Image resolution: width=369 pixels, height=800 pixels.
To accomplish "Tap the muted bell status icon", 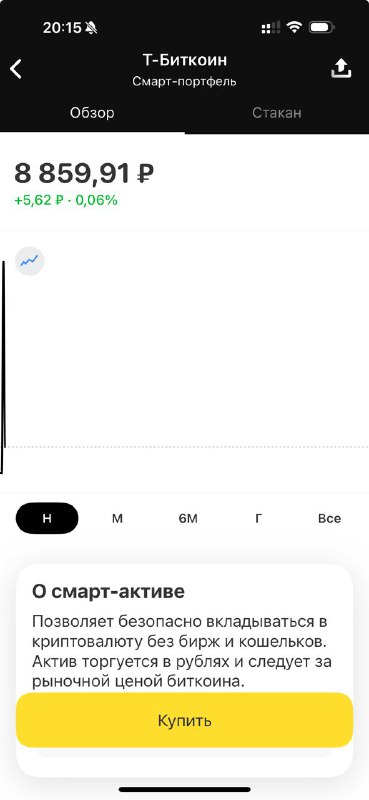I will pos(91,28).
